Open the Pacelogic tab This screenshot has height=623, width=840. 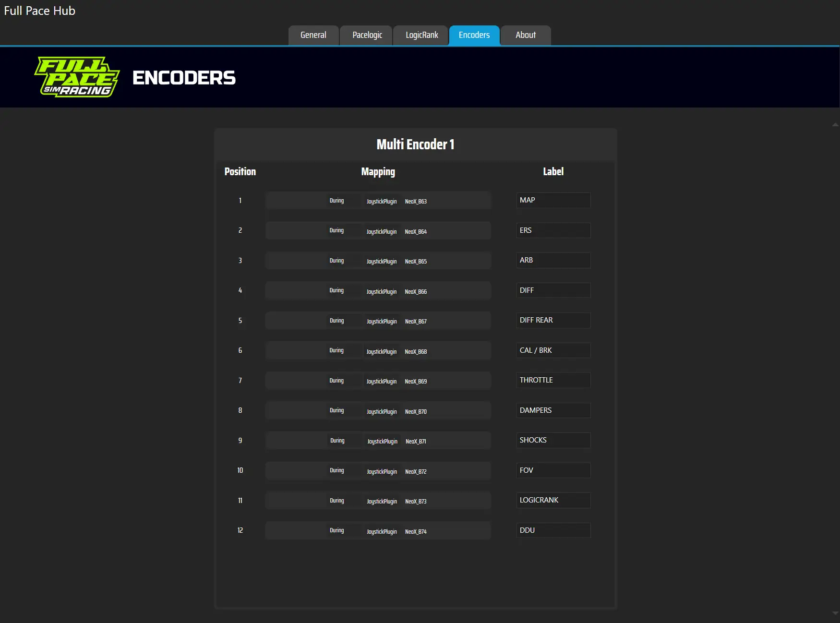click(x=366, y=35)
